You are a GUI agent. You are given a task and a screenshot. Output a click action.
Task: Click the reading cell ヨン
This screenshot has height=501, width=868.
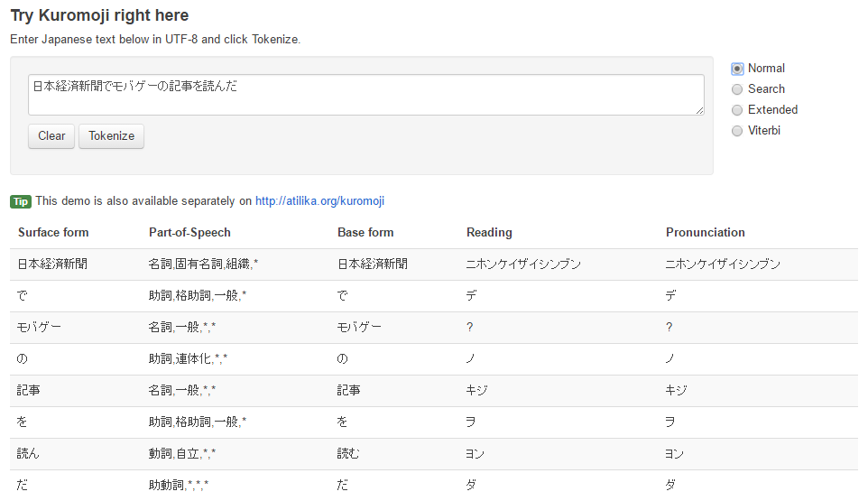[475, 454]
